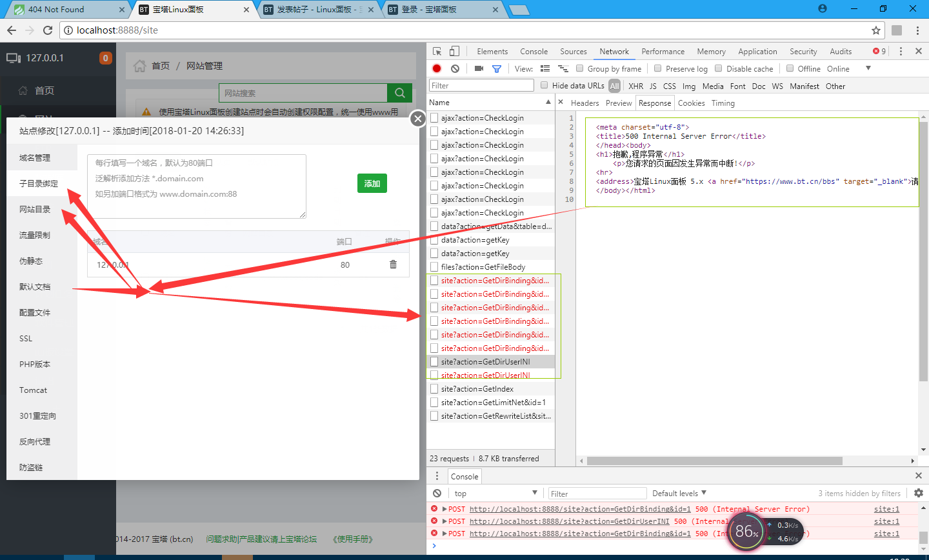The width and height of the screenshot is (929, 560).
Task: Delete the 127.0.0.1 domain with trash icon
Action: pos(393,265)
